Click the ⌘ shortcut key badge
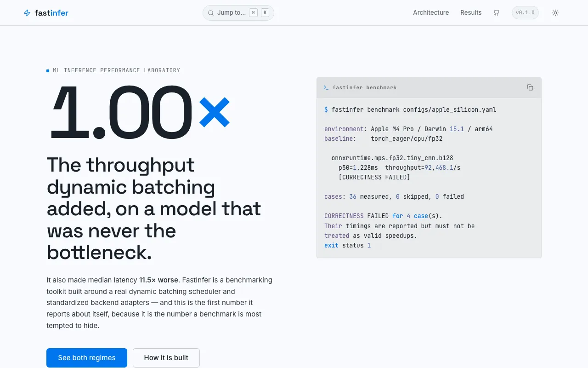This screenshot has height=368, width=588. pyautogui.click(x=253, y=13)
